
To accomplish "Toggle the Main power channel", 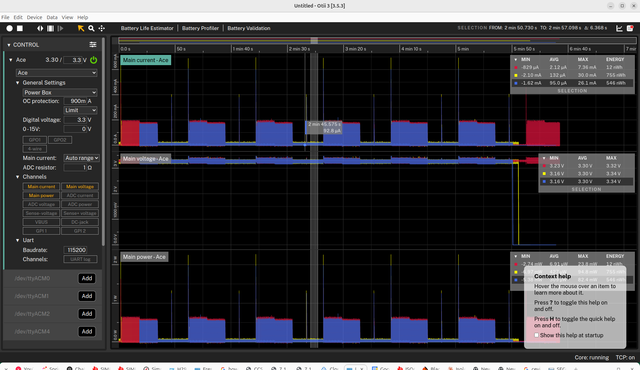I will (41, 195).
